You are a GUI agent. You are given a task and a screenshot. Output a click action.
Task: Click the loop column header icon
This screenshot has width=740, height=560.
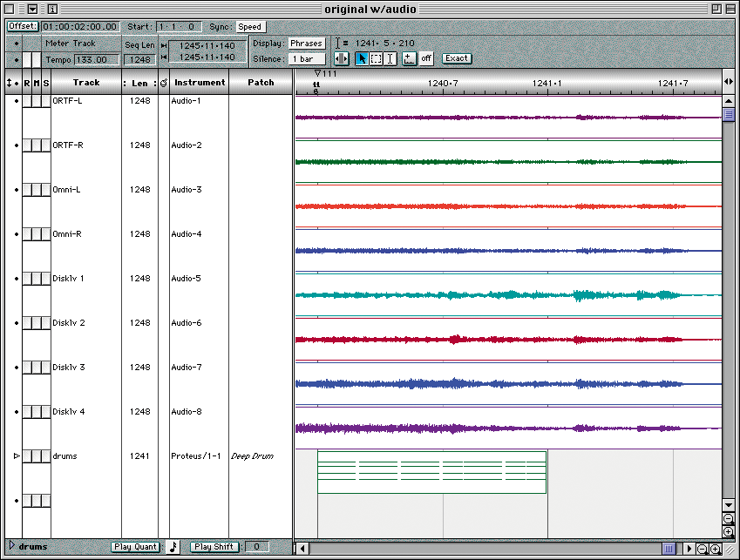pyautogui.click(x=164, y=83)
